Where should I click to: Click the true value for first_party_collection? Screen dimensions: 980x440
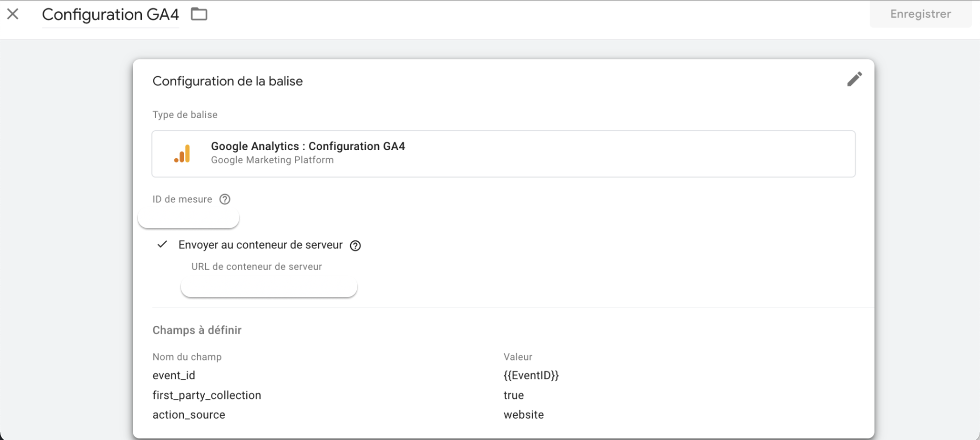pyautogui.click(x=513, y=395)
